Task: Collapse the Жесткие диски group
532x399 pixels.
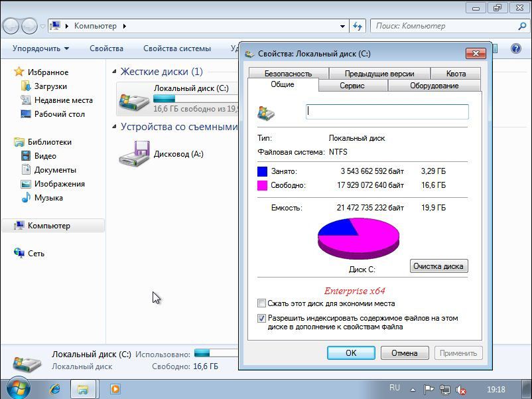Action: (115, 72)
